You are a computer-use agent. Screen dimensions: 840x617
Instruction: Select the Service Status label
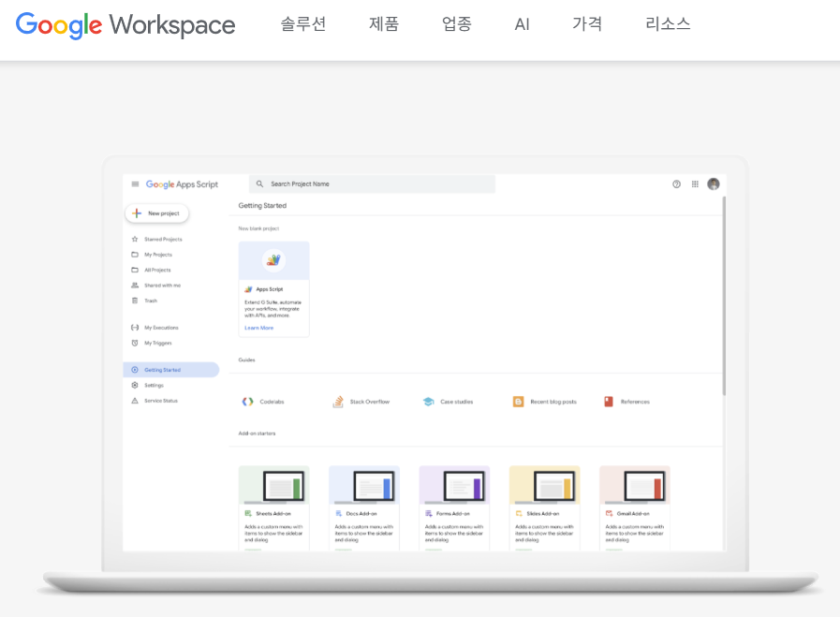pyautogui.click(x=161, y=401)
